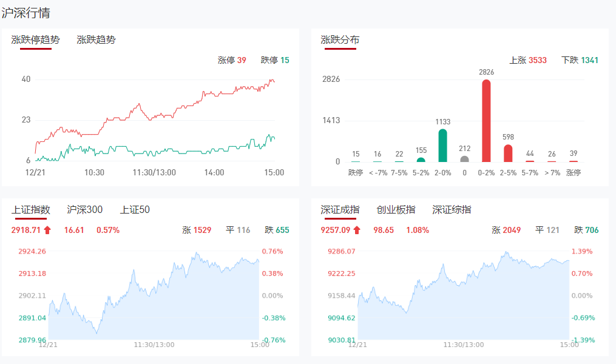616x364 pixels.
Task: Switch to the 涨跌趋势 tab
Action: pyautogui.click(x=96, y=40)
